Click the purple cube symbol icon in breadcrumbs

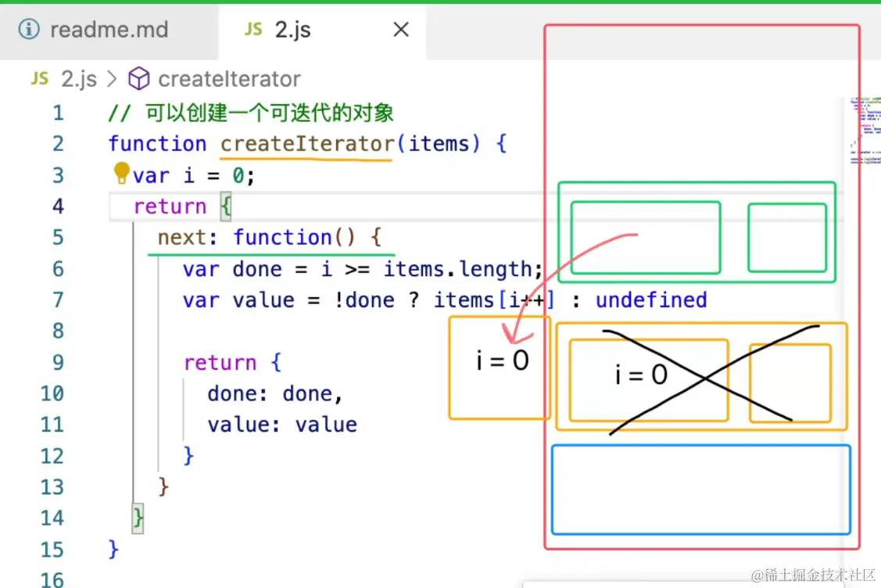138,78
